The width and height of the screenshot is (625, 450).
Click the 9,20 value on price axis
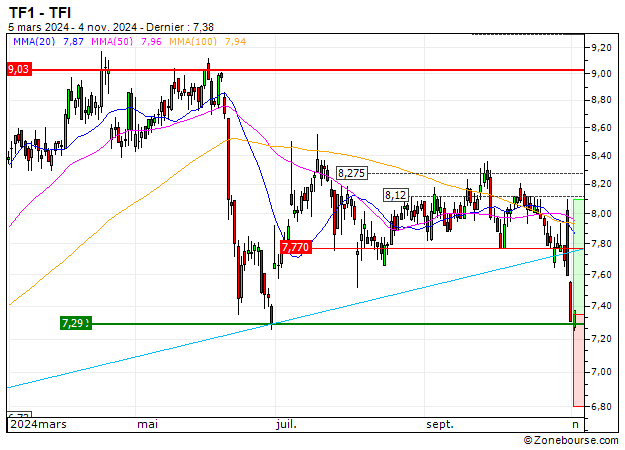(x=600, y=47)
